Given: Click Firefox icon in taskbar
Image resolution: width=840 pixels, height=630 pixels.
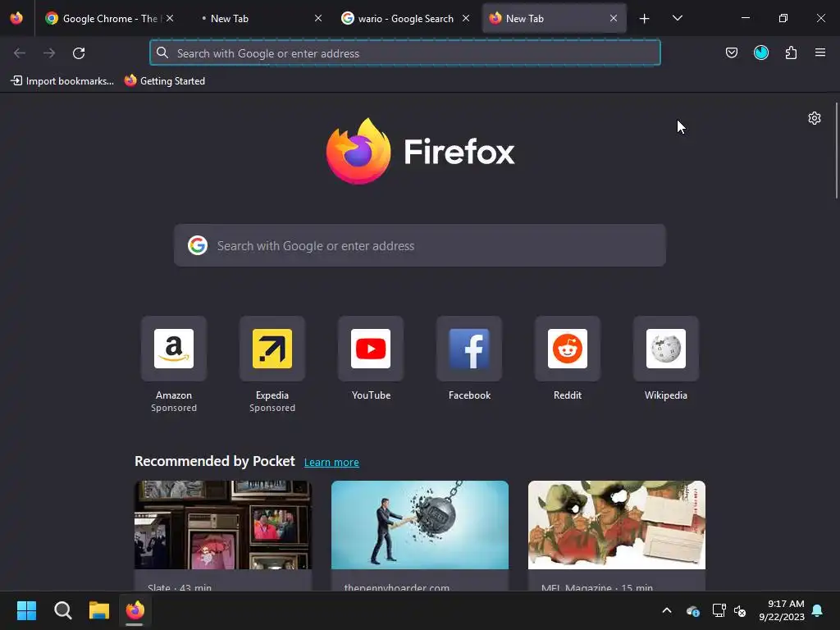Looking at the screenshot, I should [x=135, y=610].
